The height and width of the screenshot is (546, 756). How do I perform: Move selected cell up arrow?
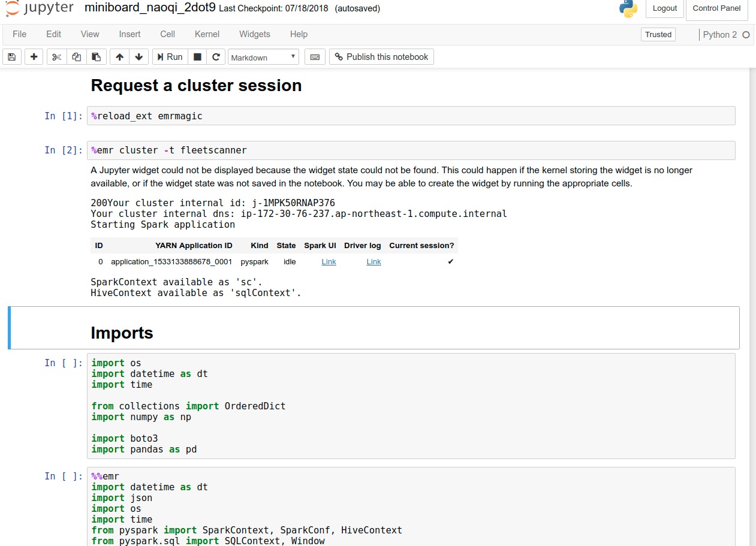click(x=119, y=57)
